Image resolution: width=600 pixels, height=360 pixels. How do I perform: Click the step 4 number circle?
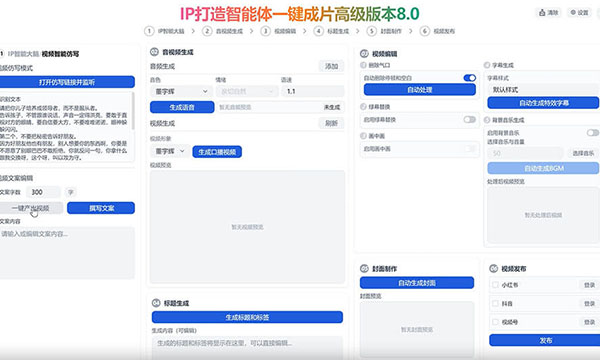(318, 31)
